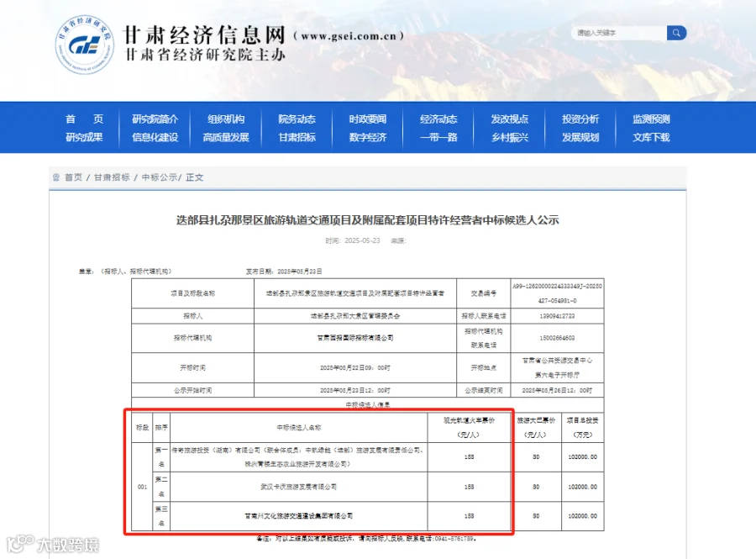Select 文库下载 in the navigation bar
This screenshot has height=559, width=756.
(x=651, y=138)
